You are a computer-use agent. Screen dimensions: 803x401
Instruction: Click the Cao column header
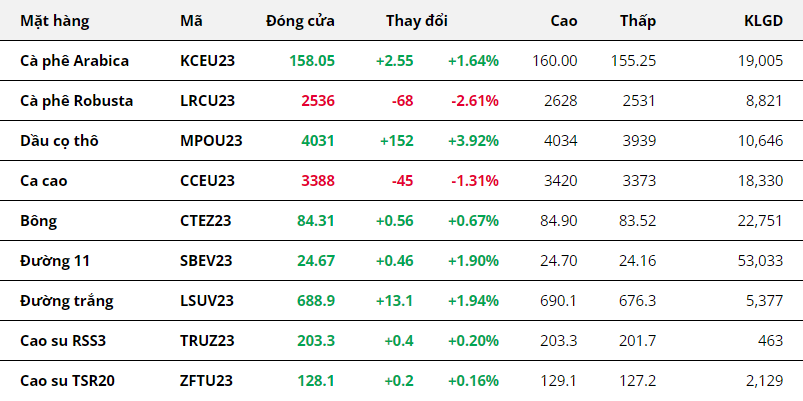[562, 20]
